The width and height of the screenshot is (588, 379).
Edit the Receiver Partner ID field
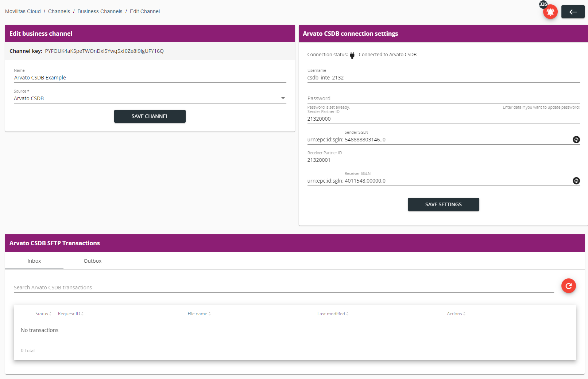pyautogui.click(x=444, y=160)
